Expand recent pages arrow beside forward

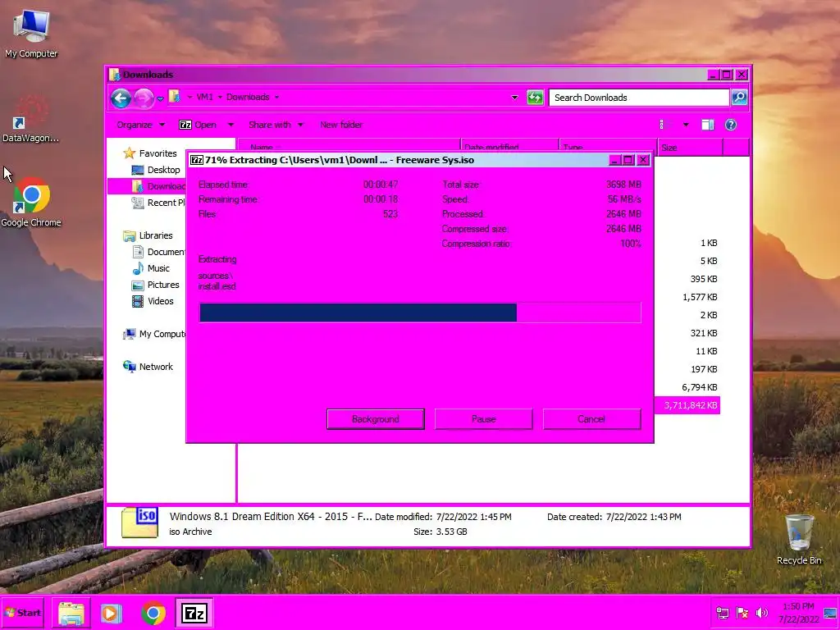[160, 98]
